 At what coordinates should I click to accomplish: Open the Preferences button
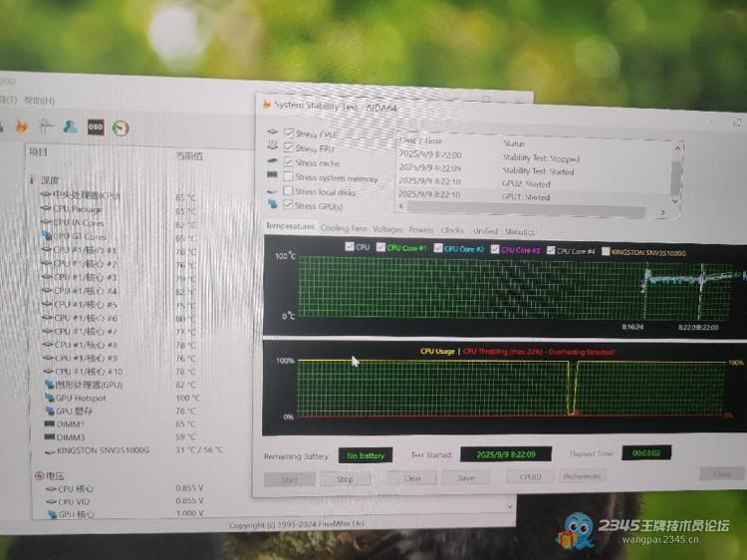click(x=582, y=475)
